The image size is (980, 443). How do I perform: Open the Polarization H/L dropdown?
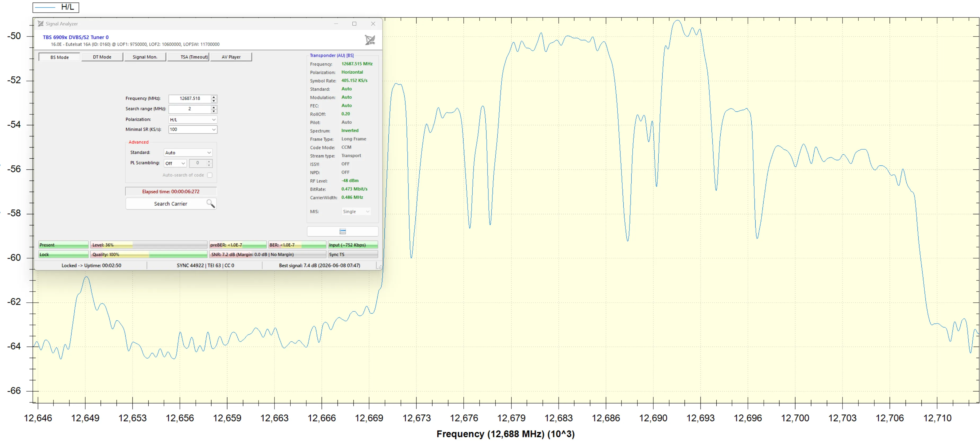tap(214, 119)
